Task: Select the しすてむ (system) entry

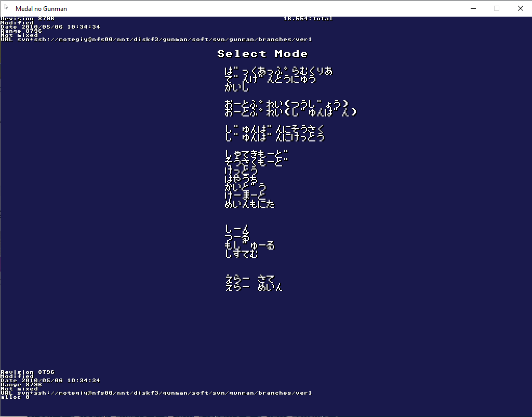Action: click(x=241, y=254)
